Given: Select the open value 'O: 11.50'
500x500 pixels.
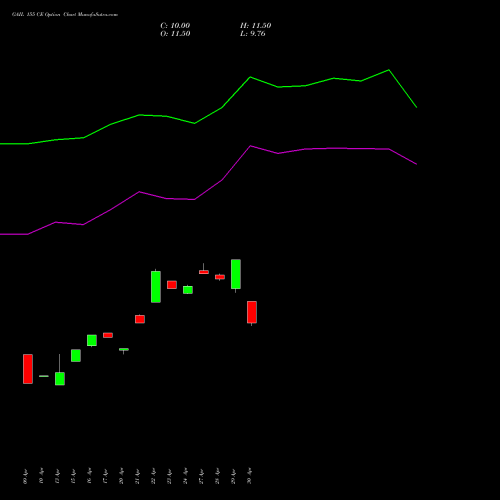Looking at the screenshot, I should coord(175,34).
